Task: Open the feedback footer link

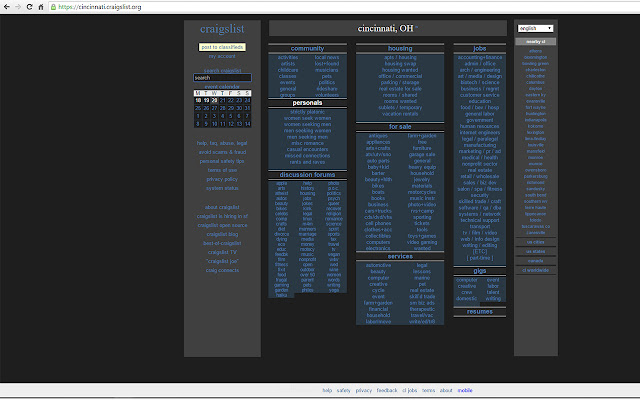Action: (x=387, y=391)
